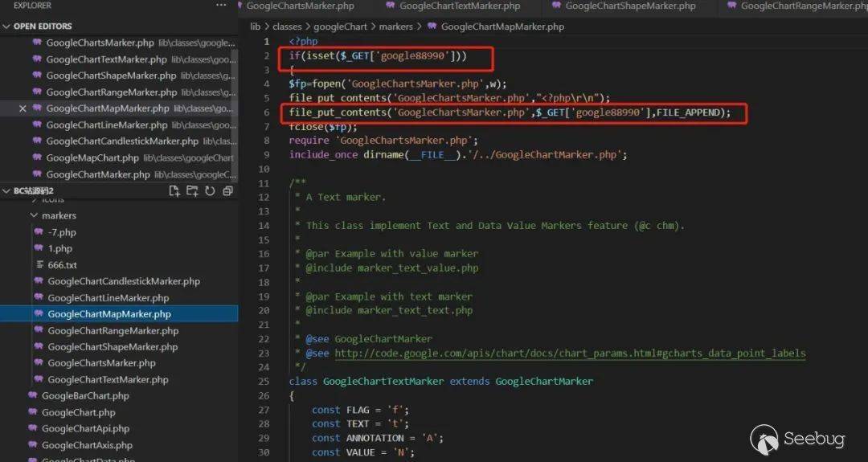Click line number 6 in the gutter

coord(266,113)
